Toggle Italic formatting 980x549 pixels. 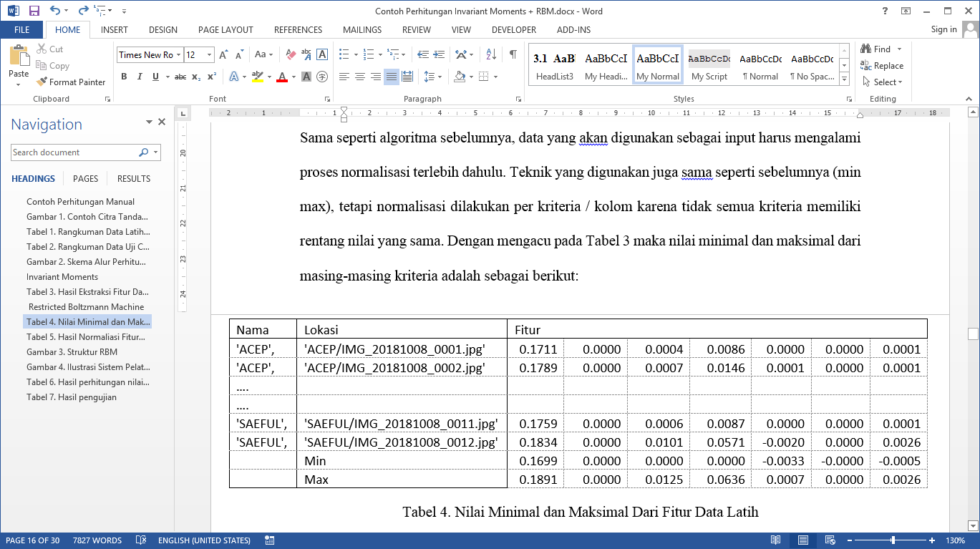[140, 77]
